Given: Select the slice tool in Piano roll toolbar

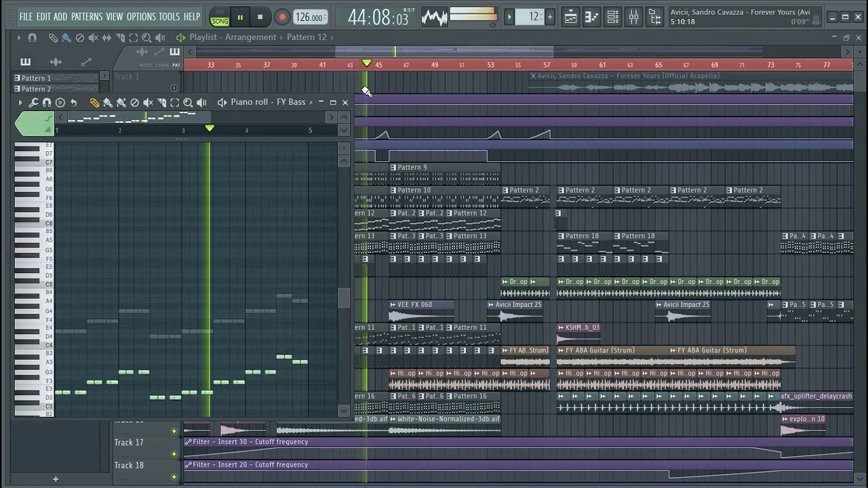Looking at the screenshot, I should coord(161,102).
